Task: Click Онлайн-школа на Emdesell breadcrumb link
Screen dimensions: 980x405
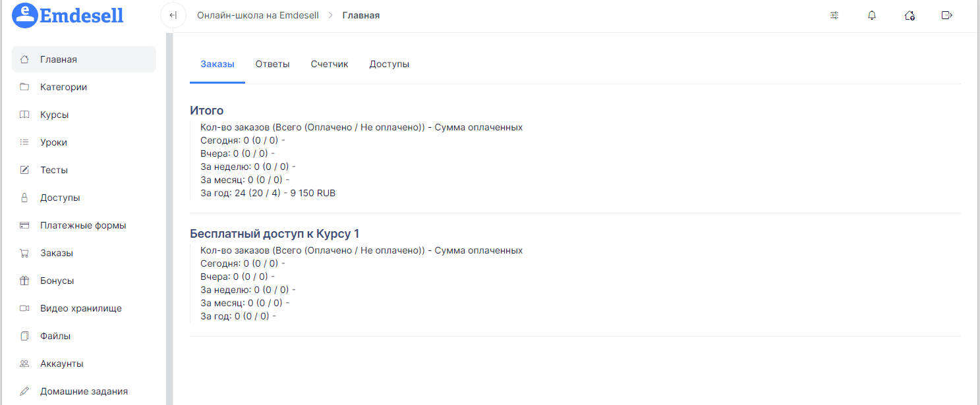Action: 258,15
